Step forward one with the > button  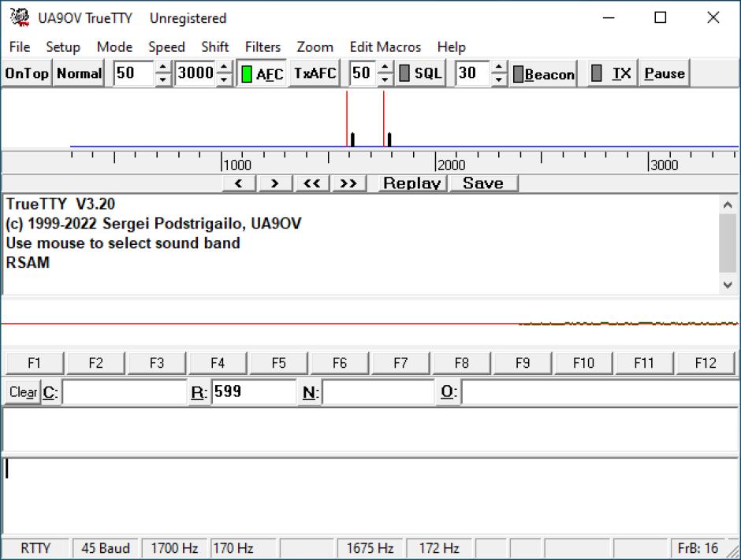[274, 184]
